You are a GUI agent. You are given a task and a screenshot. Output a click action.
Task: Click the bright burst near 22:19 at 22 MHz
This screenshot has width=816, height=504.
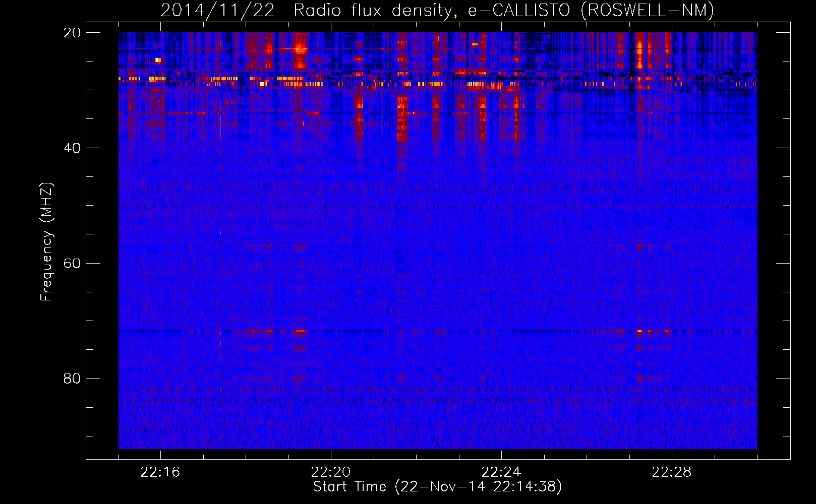300,49
